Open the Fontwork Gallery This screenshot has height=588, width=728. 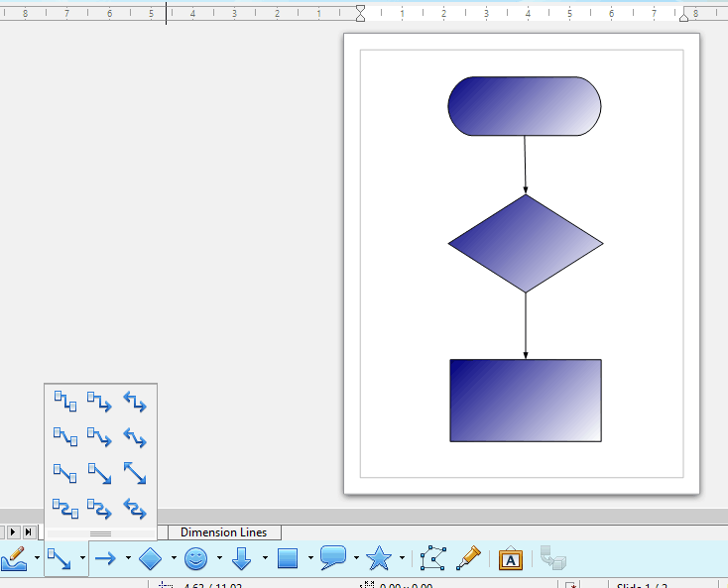pyautogui.click(x=510, y=558)
